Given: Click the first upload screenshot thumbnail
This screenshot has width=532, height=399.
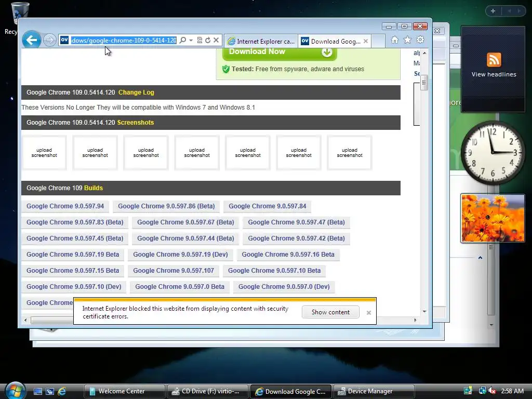Looking at the screenshot, I should [44, 153].
